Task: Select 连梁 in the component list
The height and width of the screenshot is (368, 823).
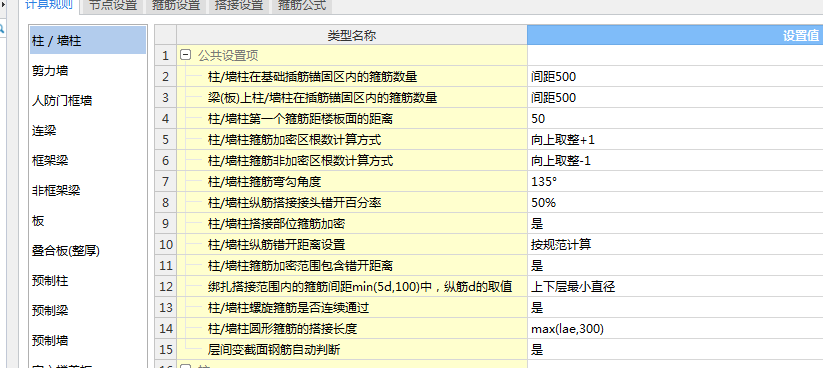Action: click(x=88, y=130)
